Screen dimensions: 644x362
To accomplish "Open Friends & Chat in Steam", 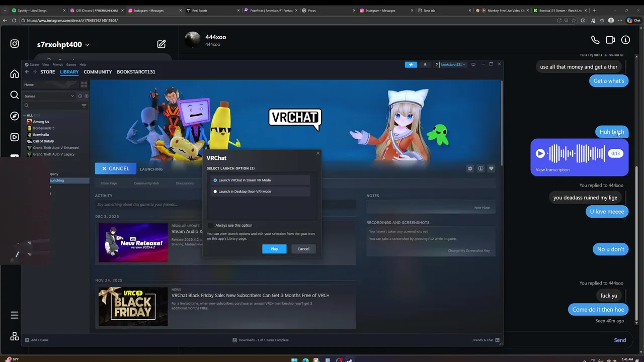I will point(486,340).
